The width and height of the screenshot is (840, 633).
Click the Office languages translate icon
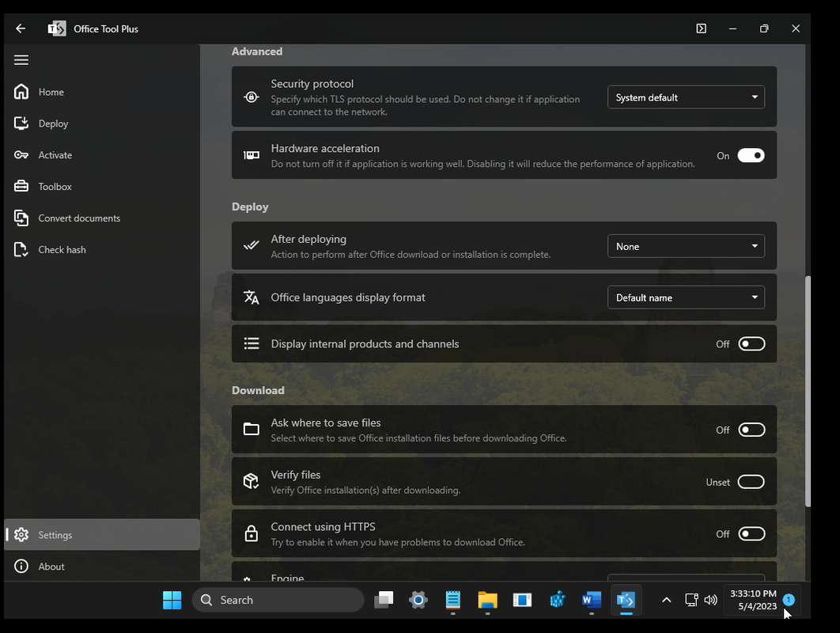coord(252,297)
